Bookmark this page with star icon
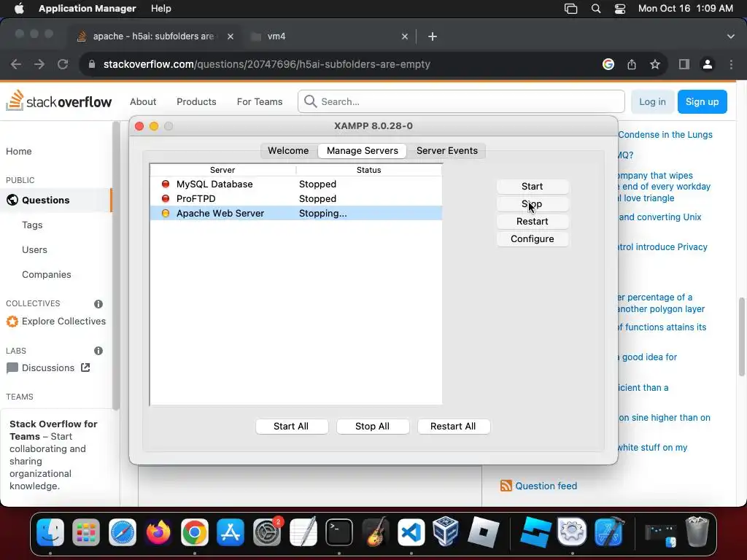This screenshot has width=747, height=560. coord(655,64)
